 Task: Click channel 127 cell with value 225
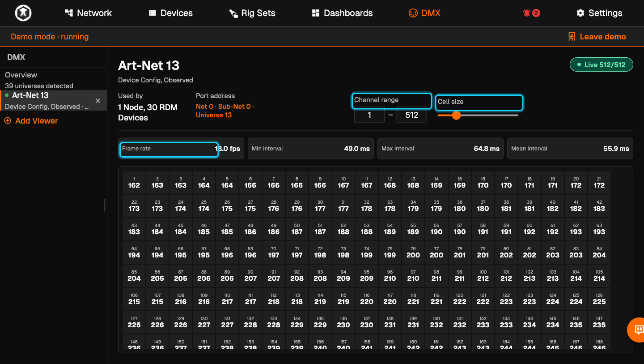pyautogui.click(x=134, y=322)
